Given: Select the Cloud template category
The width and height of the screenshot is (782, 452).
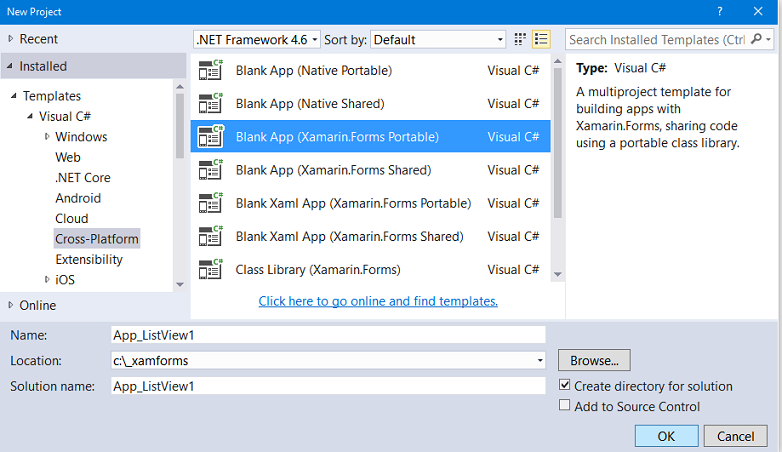Looking at the screenshot, I should (x=72, y=219).
